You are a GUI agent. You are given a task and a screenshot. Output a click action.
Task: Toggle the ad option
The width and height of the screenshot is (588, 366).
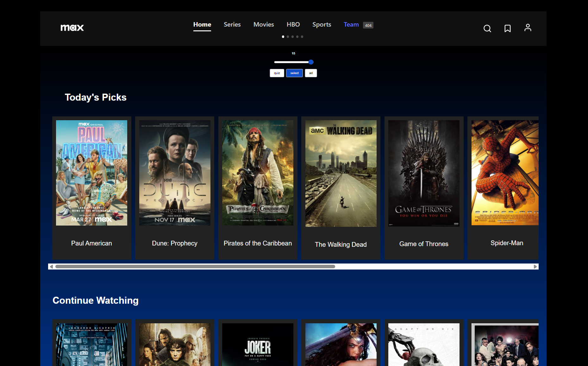coord(311,73)
